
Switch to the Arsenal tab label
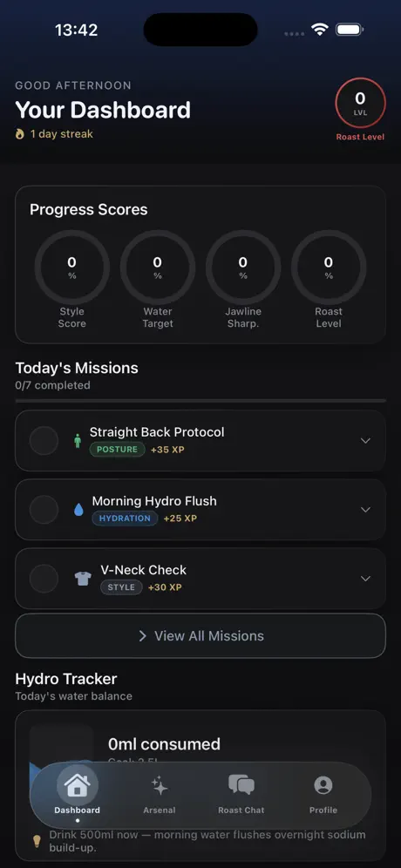pyautogui.click(x=160, y=810)
